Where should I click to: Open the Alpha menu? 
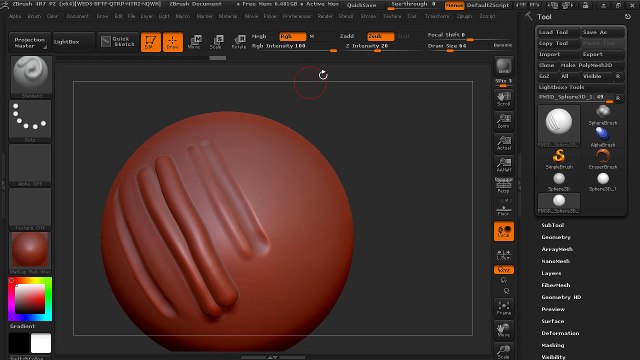pyautogui.click(x=15, y=16)
